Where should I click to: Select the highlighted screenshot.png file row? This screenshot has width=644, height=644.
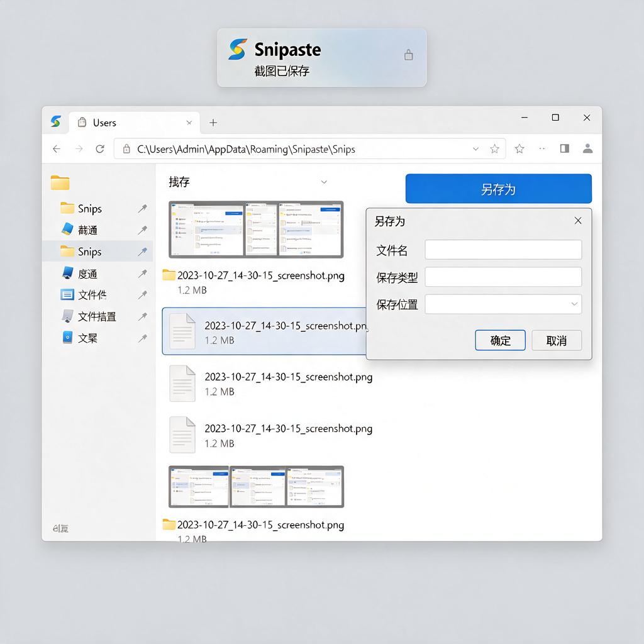(264, 331)
